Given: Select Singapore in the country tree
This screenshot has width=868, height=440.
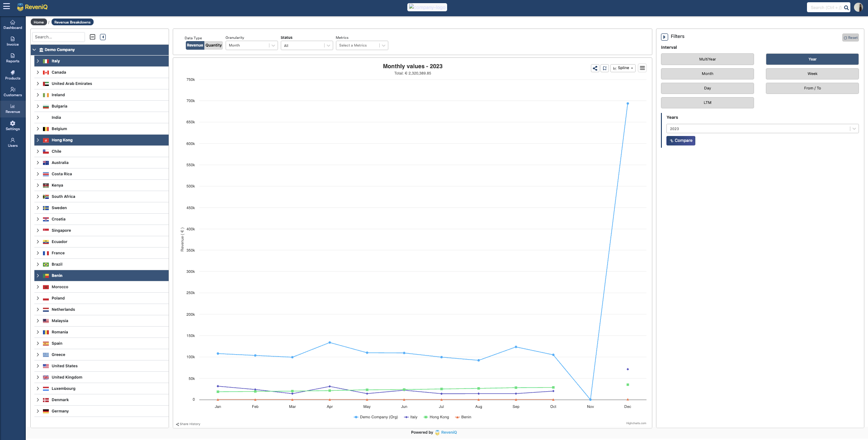Looking at the screenshot, I should point(61,230).
